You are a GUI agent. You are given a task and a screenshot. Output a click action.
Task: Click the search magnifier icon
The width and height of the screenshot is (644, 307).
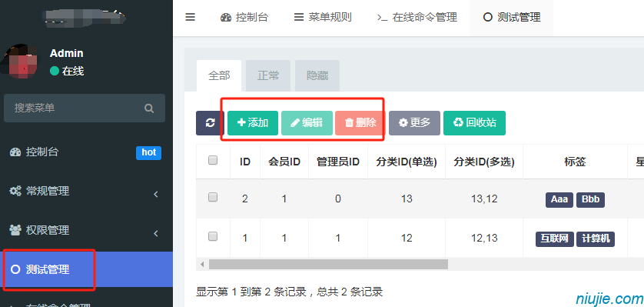[149, 108]
